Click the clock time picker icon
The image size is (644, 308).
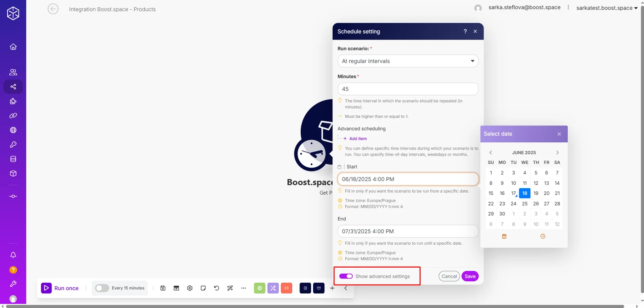pos(543,236)
